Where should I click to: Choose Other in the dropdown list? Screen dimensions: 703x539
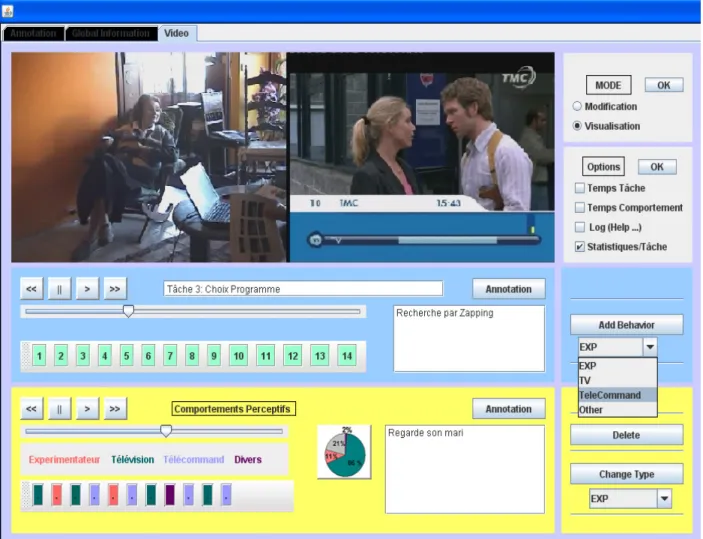point(617,410)
